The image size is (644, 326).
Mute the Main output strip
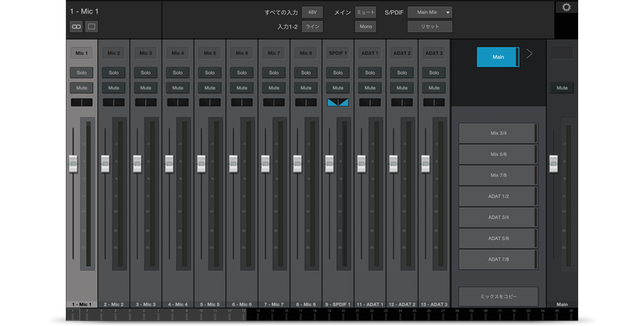click(x=562, y=88)
